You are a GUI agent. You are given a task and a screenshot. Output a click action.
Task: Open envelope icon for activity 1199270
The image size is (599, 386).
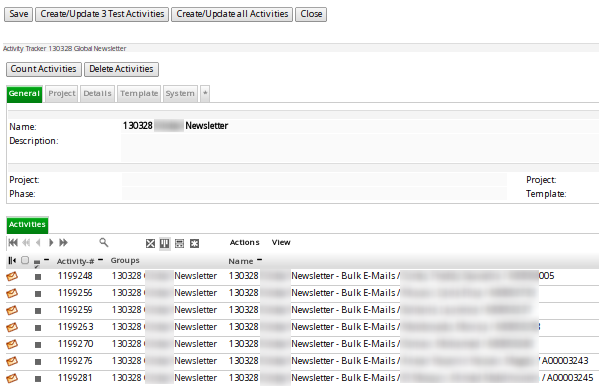coord(12,344)
